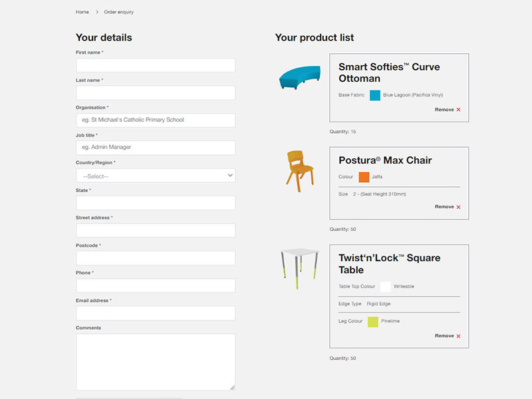The height and width of the screenshot is (399, 532).
Task: Focus the Last name field
Action: (x=156, y=92)
